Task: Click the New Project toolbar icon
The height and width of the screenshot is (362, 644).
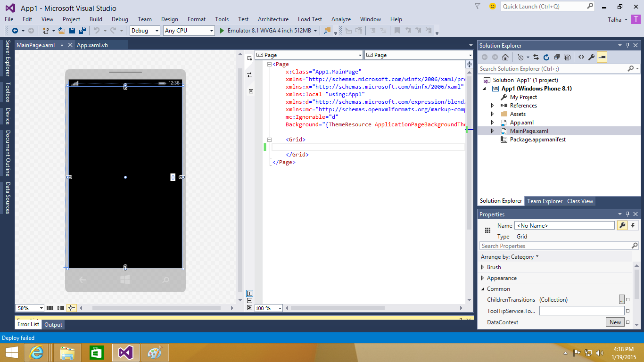Action: coord(46,31)
